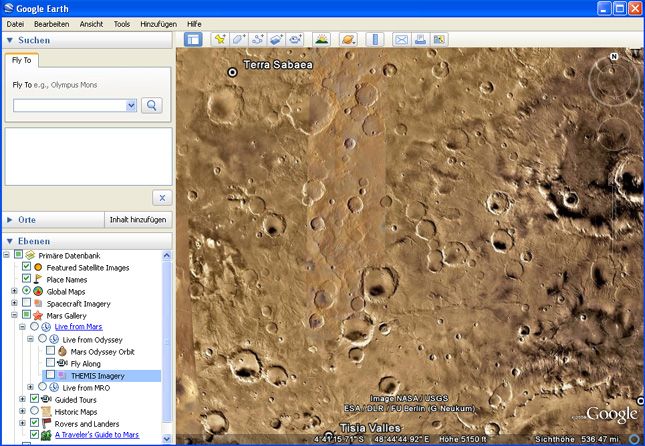Collapse the Live from Odyssey node

[x=30, y=339]
